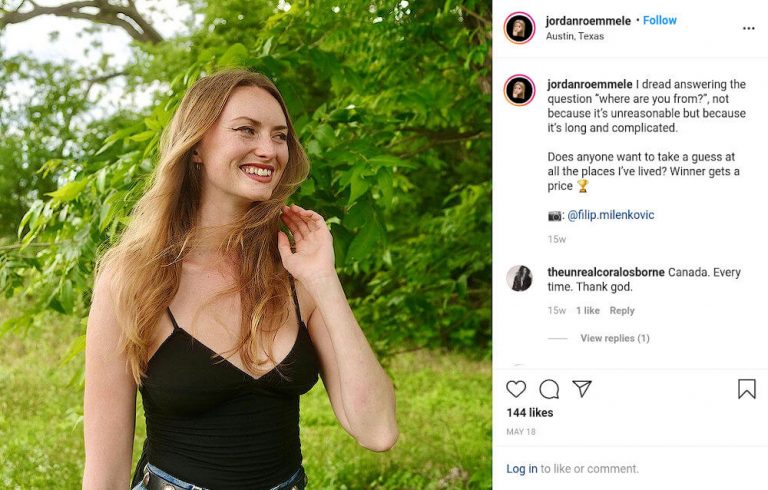Open the three-dot more options menu
Viewport: 768px width, 490px height.
click(x=748, y=28)
